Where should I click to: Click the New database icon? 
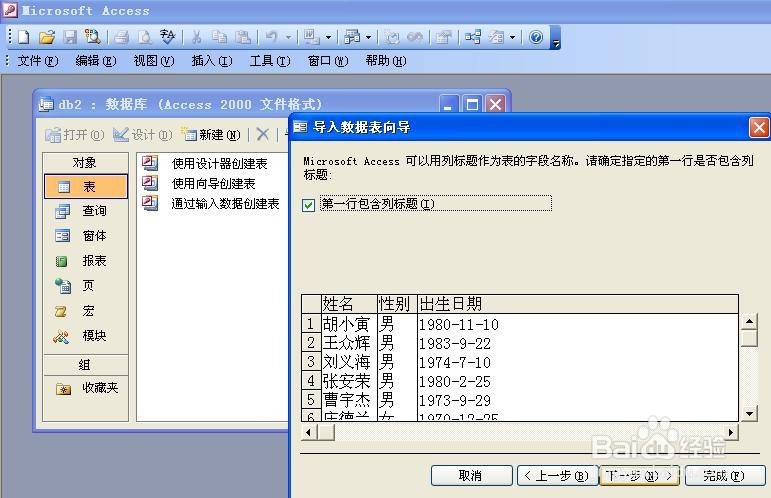click(x=24, y=37)
